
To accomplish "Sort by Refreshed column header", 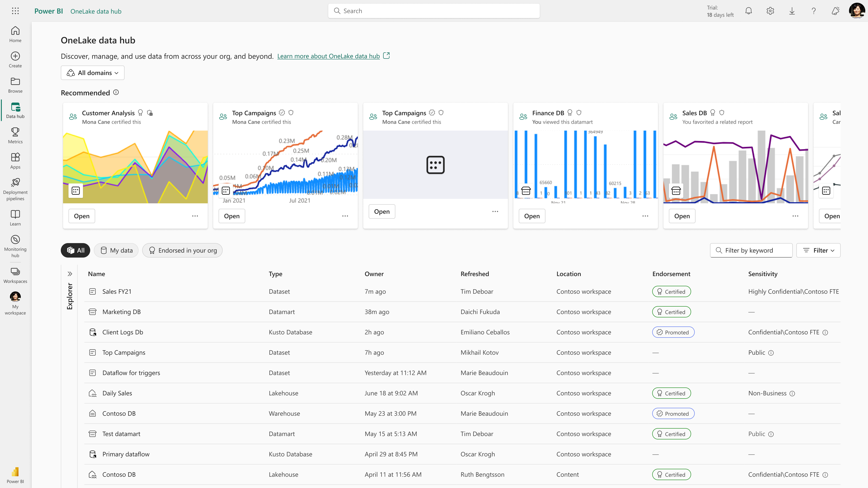I will coord(474,274).
